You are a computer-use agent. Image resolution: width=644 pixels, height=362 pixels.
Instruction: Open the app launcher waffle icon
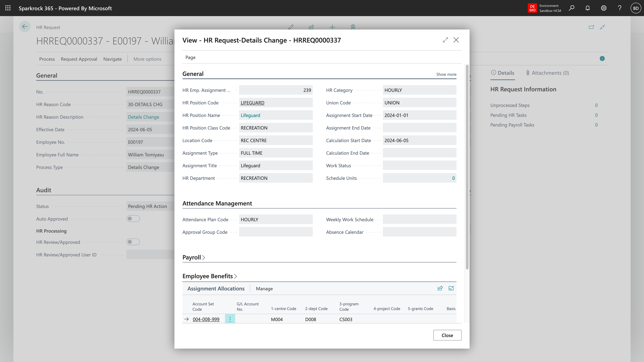(x=8, y=8)
